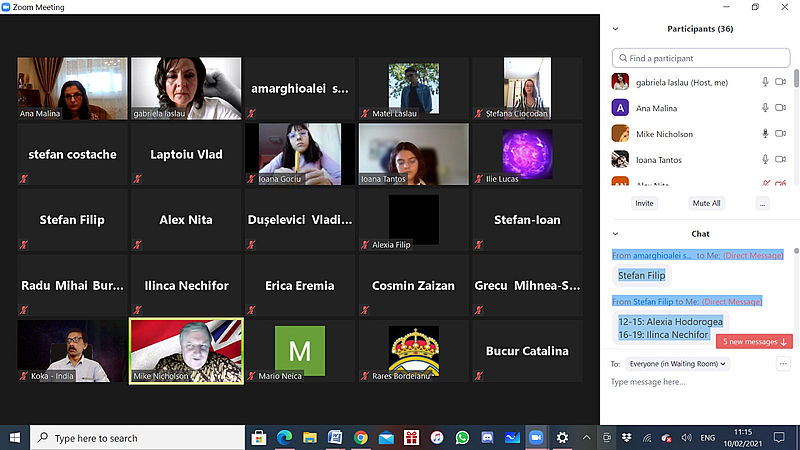Collapse the Participants panel chevron
This screenshot has width=800, height=450.
pos(615,29)
